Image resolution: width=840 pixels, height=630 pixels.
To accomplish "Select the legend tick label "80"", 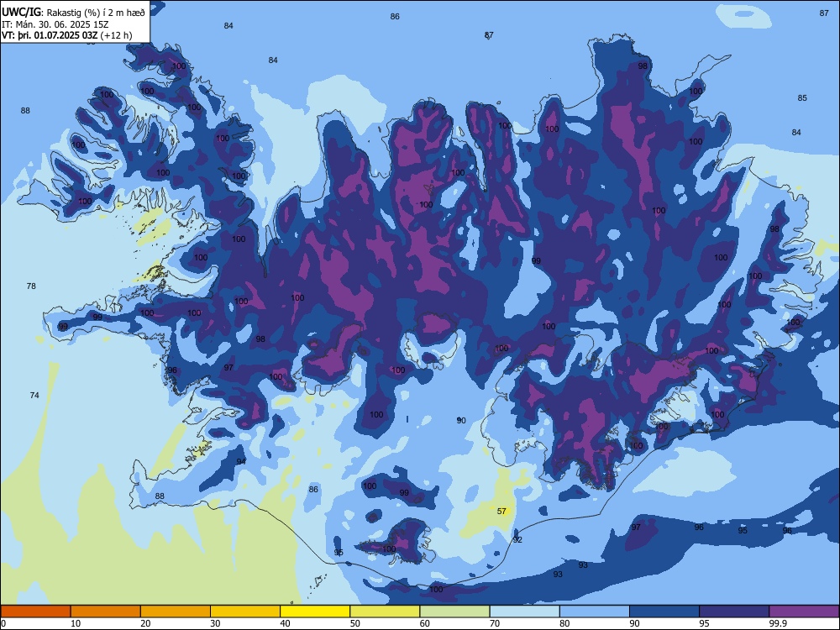I will (x=564, y=623).
